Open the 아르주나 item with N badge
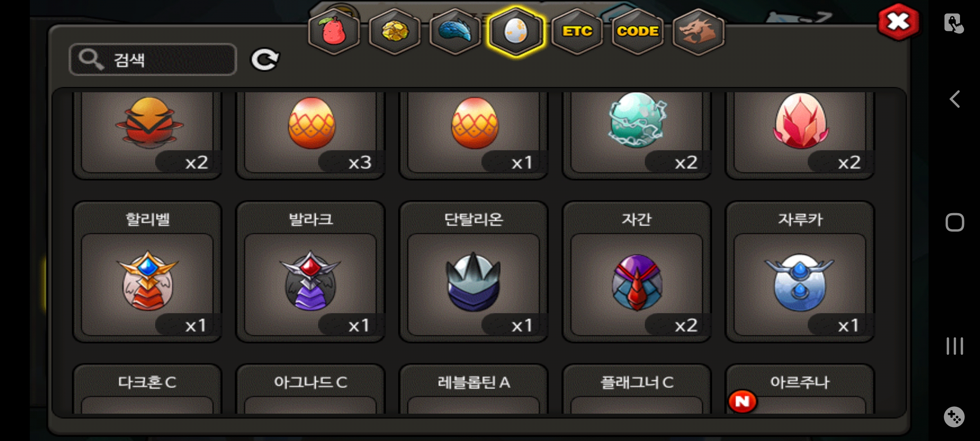The width and height of the screenshot is (980, 441). 800,389
